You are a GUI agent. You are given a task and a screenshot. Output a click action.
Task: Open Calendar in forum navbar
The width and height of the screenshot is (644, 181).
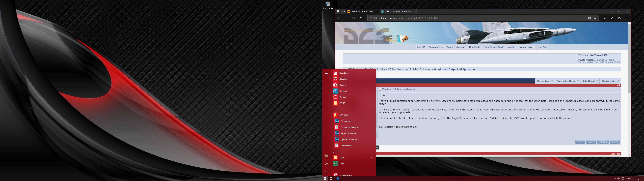(461, 47)
